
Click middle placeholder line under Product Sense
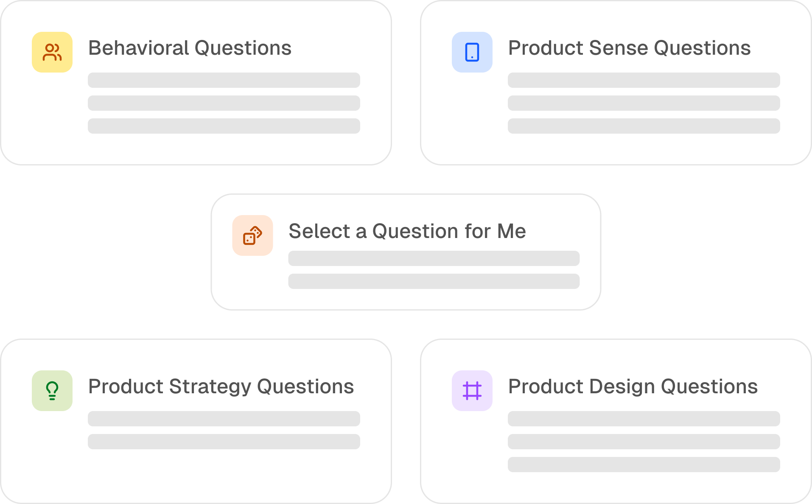tap(644, 103)
